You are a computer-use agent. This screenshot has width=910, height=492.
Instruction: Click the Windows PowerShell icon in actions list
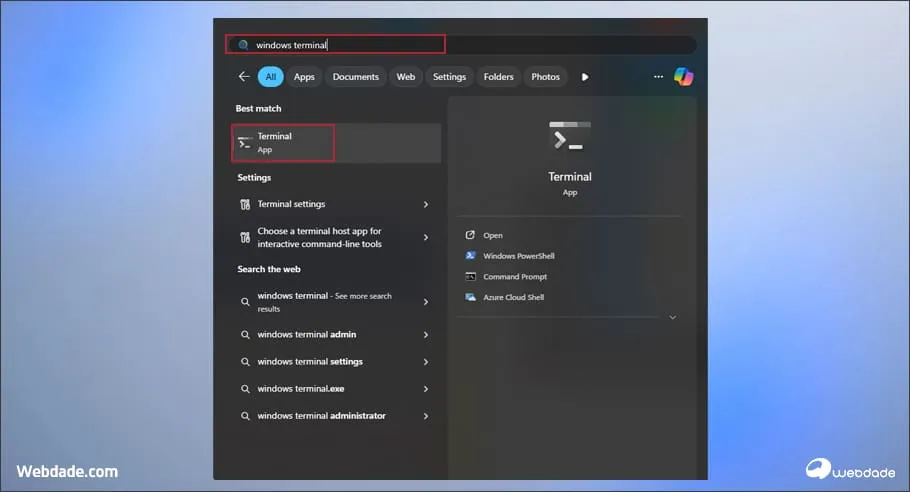pos(471,256)
